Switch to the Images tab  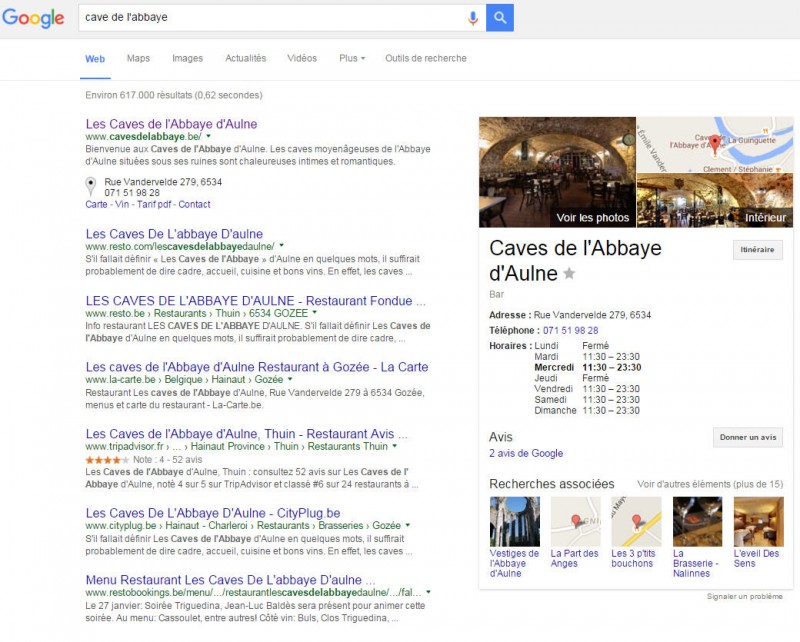tap(187, 58)
